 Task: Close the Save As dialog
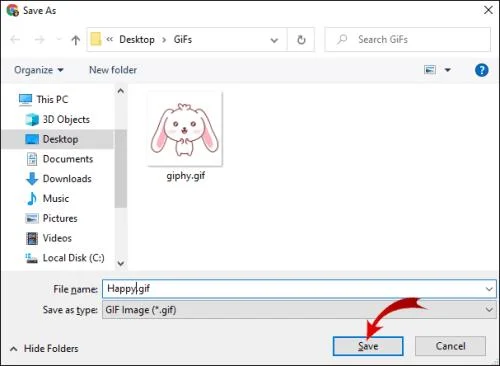[x=488, y=10]
